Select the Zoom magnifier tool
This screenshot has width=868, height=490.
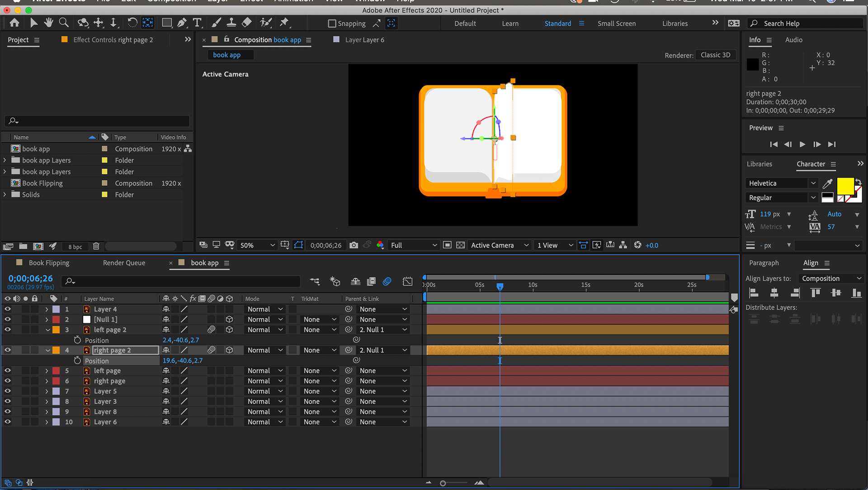tap(64, 23)
